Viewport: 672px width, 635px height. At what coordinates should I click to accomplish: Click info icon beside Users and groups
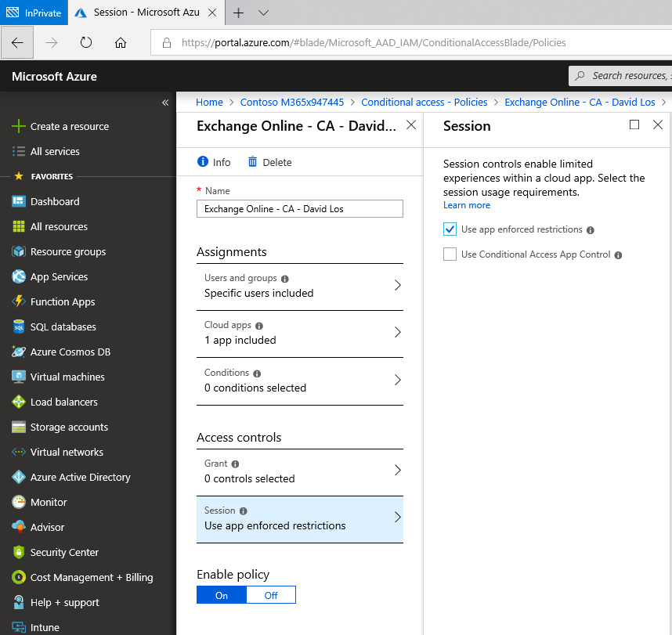[284, 279]
